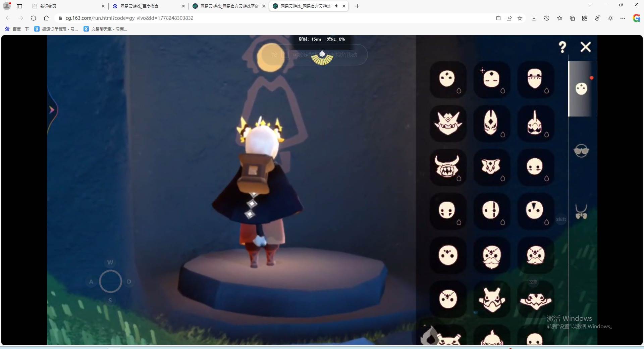
Task: Bookmark this page with the star
Action: 520,18
